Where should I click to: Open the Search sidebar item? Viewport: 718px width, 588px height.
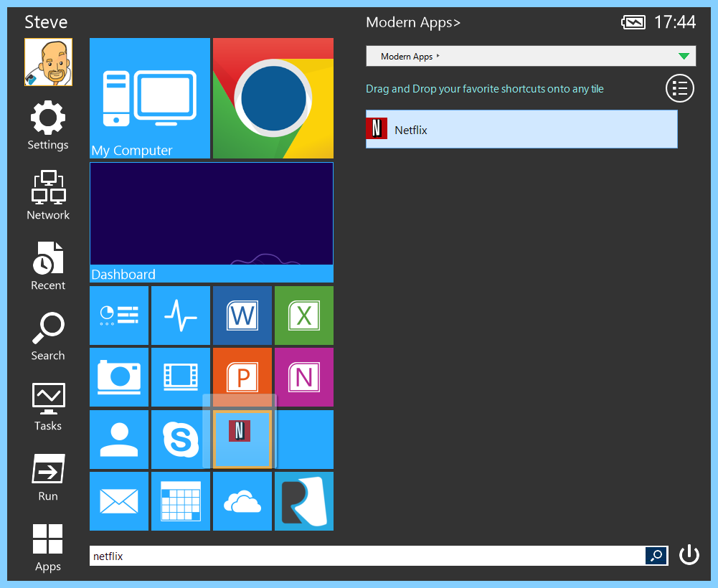48,328
